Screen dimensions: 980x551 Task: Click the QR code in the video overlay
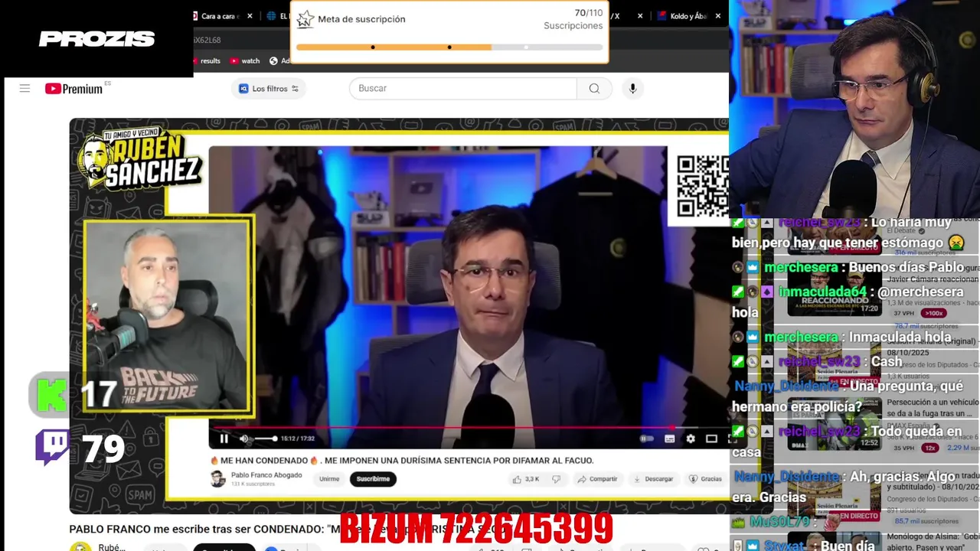(x=702, y=186)
